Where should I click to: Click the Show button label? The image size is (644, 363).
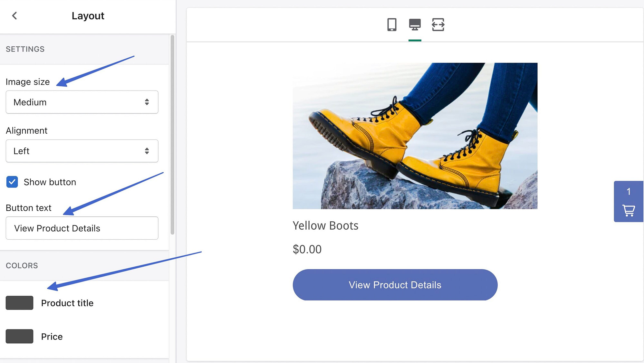50,182
